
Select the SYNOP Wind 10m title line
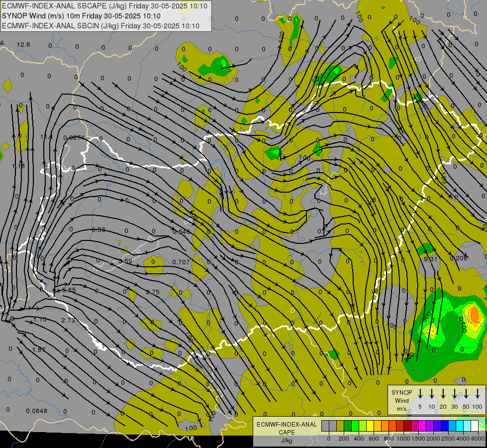[82, 16]
